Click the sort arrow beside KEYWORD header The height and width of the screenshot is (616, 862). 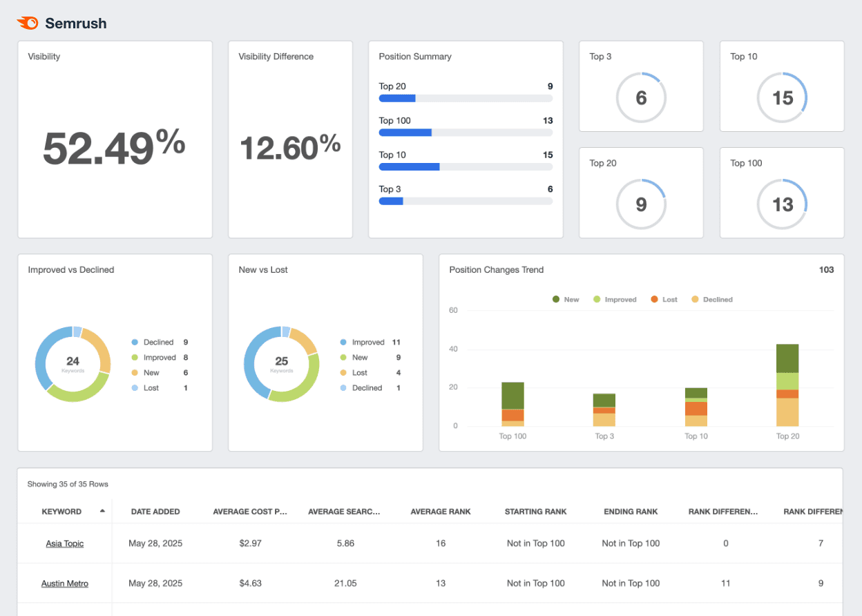[x=102, y=512]
